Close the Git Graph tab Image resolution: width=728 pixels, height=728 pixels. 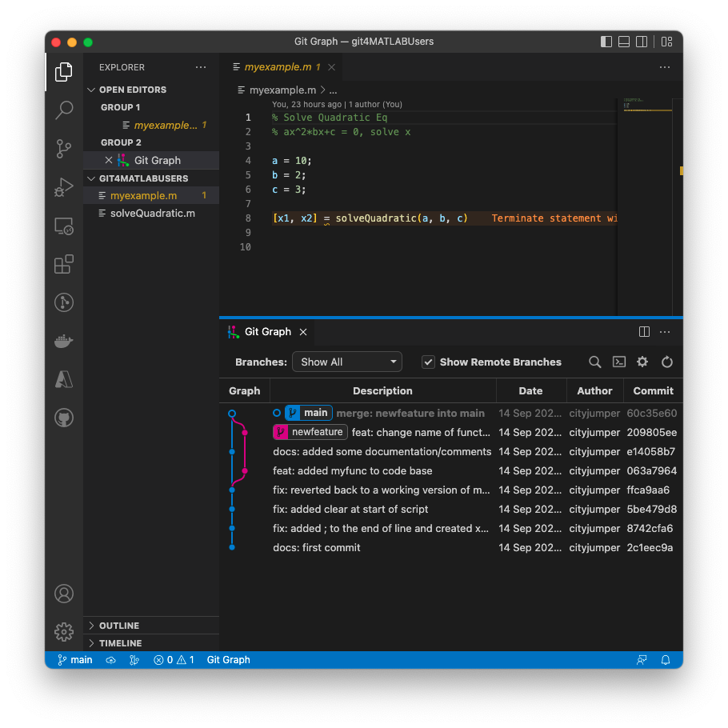click(x=303, y=332)
